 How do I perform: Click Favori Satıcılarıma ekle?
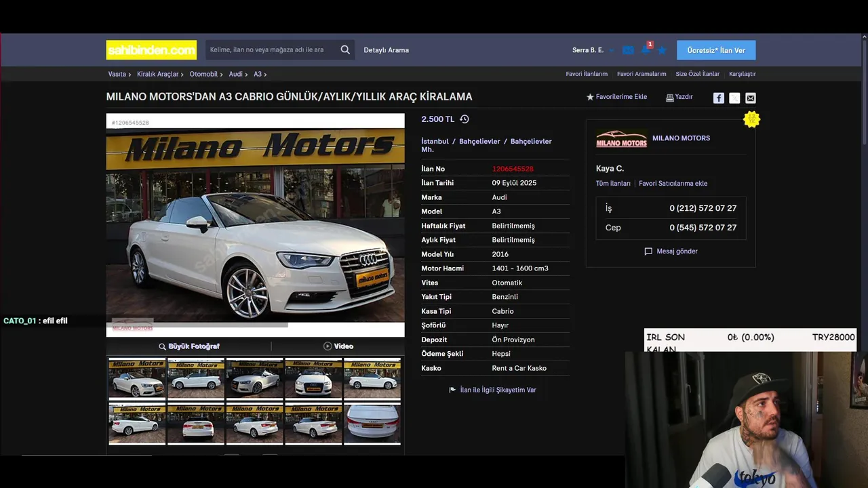673,184
